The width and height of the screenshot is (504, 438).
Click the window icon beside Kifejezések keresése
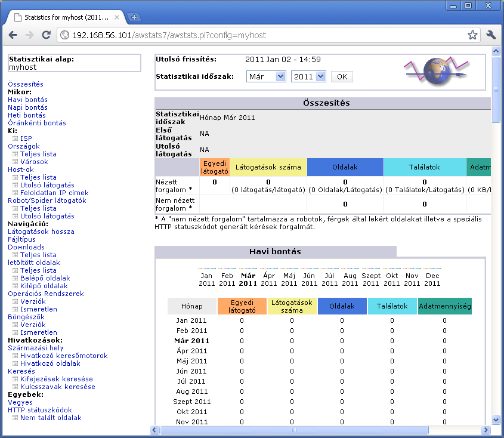click(15, 379)
